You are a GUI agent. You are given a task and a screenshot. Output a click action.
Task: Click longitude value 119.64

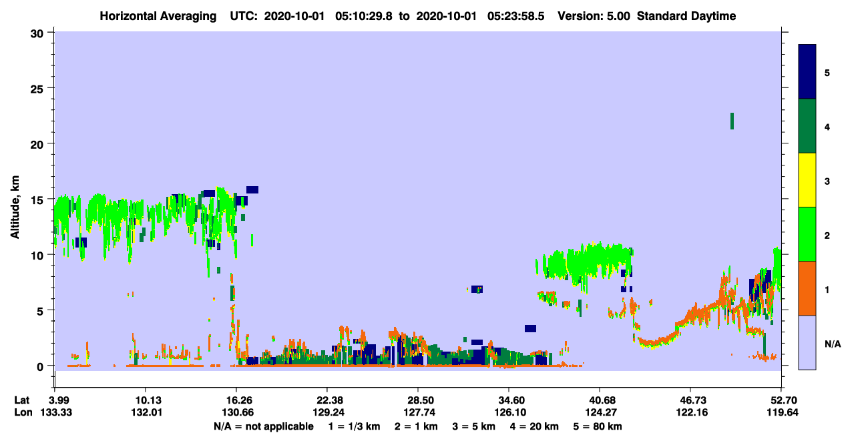[784, 412]
